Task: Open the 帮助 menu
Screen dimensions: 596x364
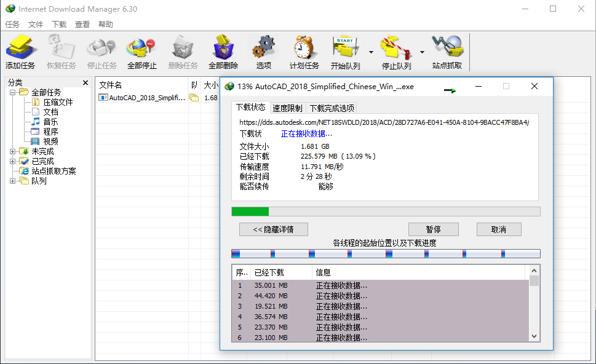Action: [x=106, y=25]
